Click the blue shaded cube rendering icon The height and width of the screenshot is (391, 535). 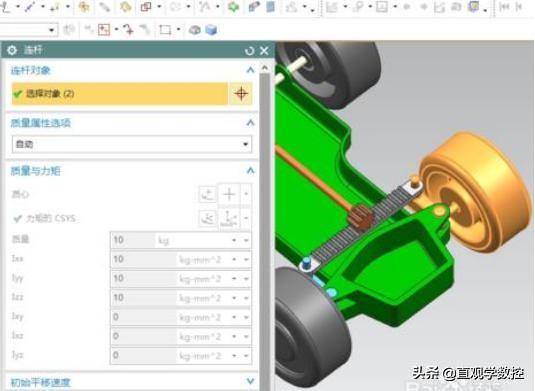(211, 30)
